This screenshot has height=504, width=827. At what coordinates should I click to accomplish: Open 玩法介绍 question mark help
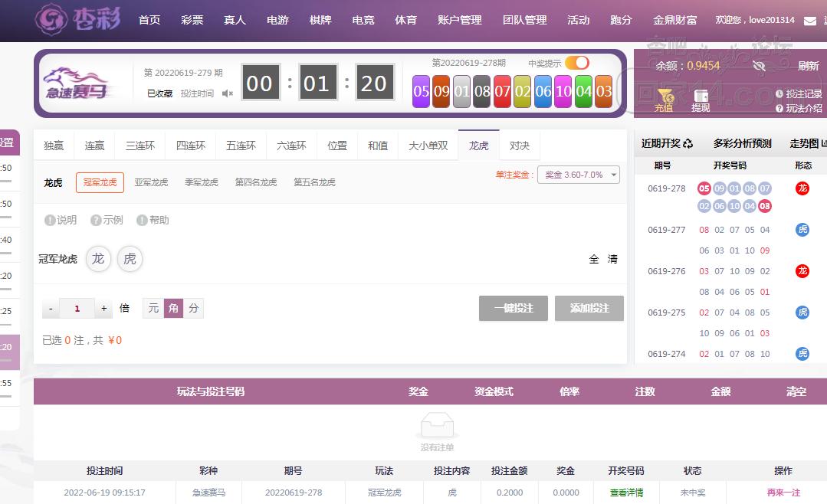tap(779, 109)
